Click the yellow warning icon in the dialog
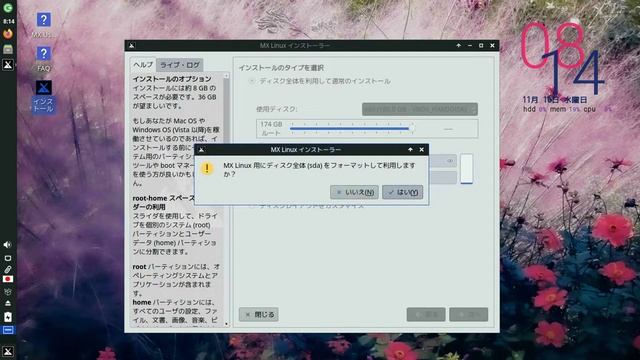This screenshot has width=640, height=360. (207, 168)
